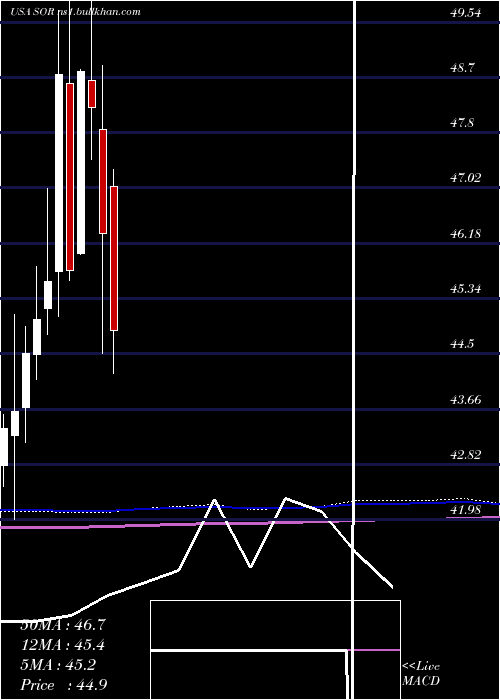Screen dimensions: 500x700
Task: Click the 41.98 price axis label
Action: (x=466, y=510)
